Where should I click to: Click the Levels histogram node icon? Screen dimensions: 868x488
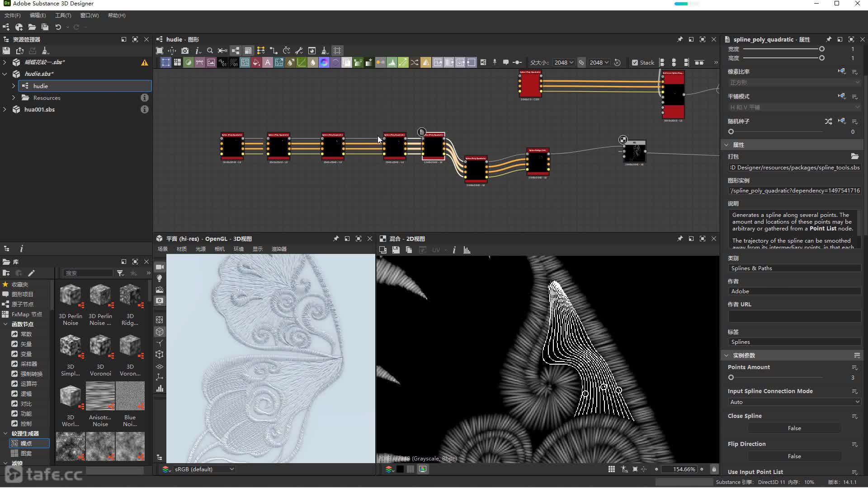[x=392, y=63]
